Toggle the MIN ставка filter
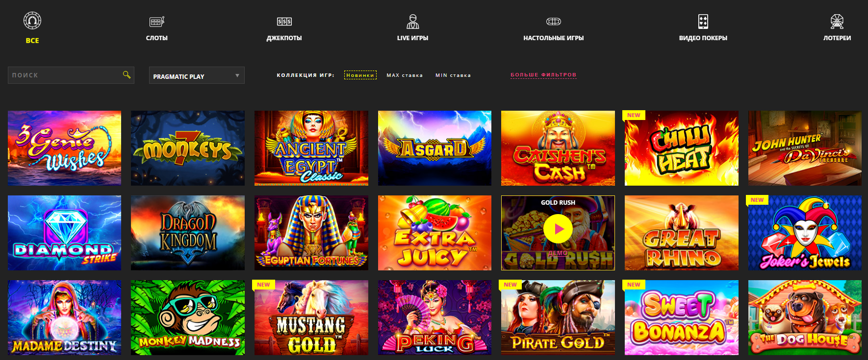 pos(453,75)
